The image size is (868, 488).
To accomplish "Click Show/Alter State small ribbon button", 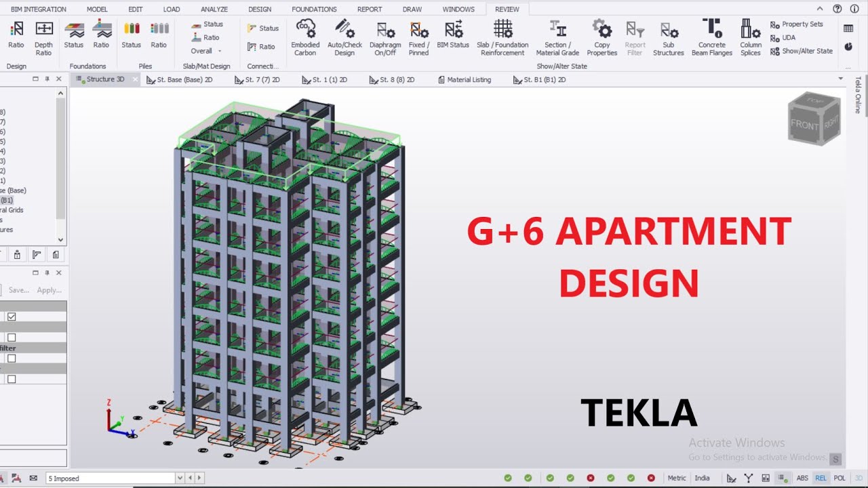I will pos(802,51).
